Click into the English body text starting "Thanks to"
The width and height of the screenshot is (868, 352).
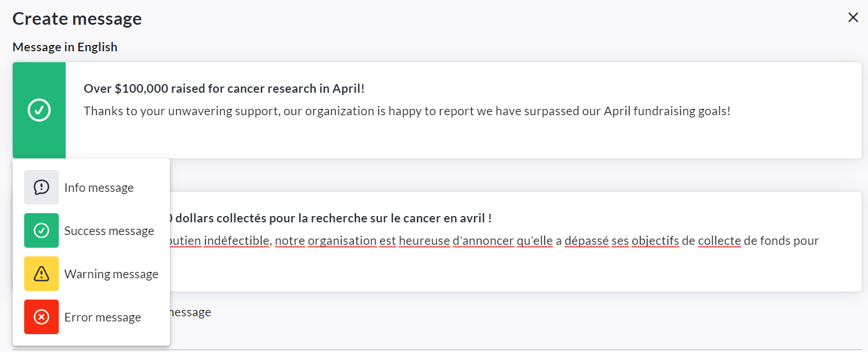pyautogui.click(x=407, y=111)
